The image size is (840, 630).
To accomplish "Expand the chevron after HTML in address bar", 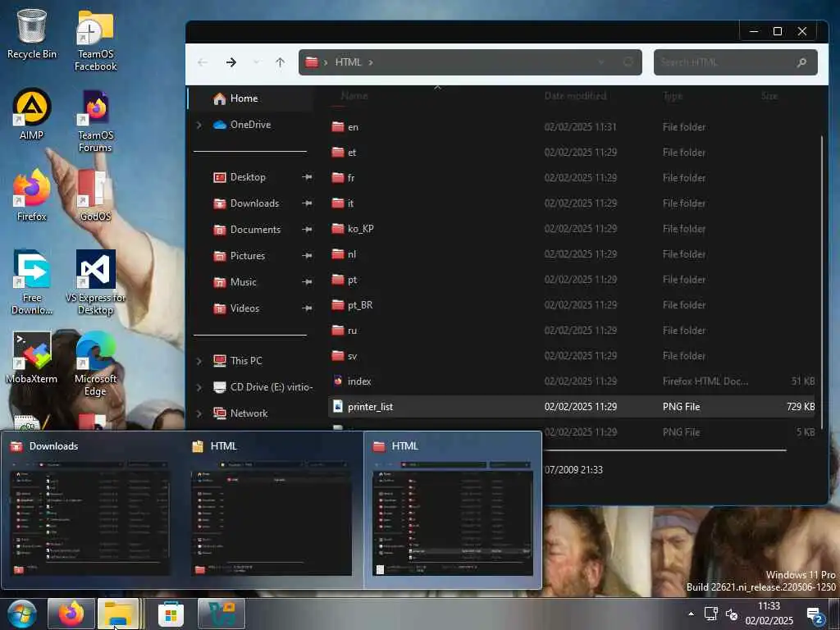I will pos(371,62).
